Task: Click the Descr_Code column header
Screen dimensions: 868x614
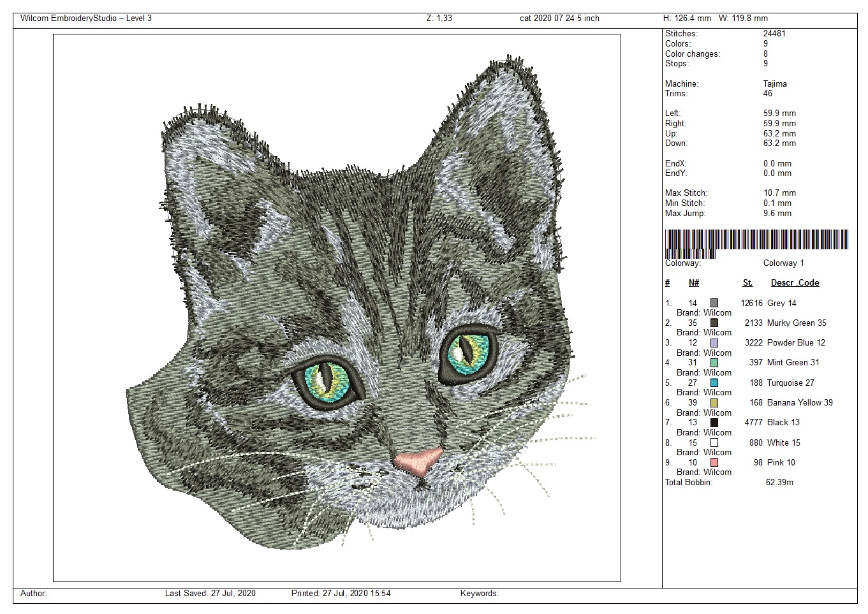Action: pos(795,283)
